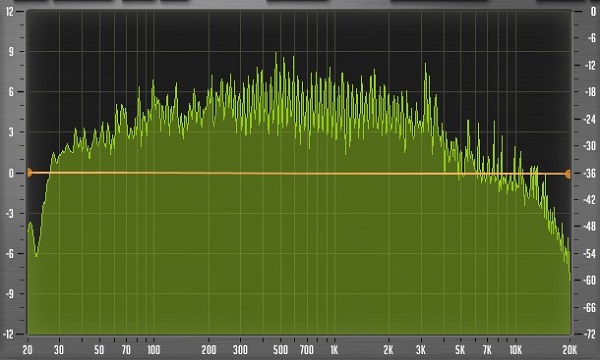The width and height of the screenshot is (600, 360).
Task: Click the 9 gain scale label
Action: (x=11, y=51)
